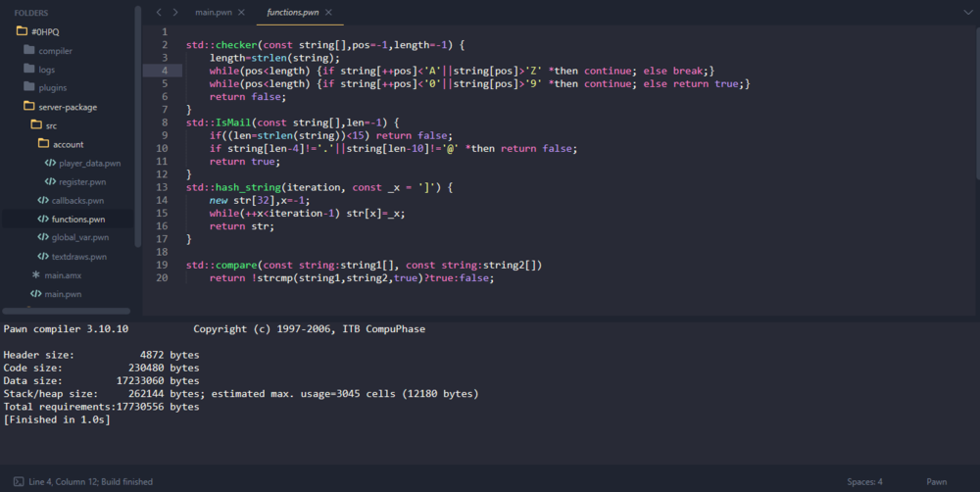Image resolution: width=980 pixels, height=492 pixels.
Task: Click 'Data size:' output line
Action: click(x=101, y=380)
